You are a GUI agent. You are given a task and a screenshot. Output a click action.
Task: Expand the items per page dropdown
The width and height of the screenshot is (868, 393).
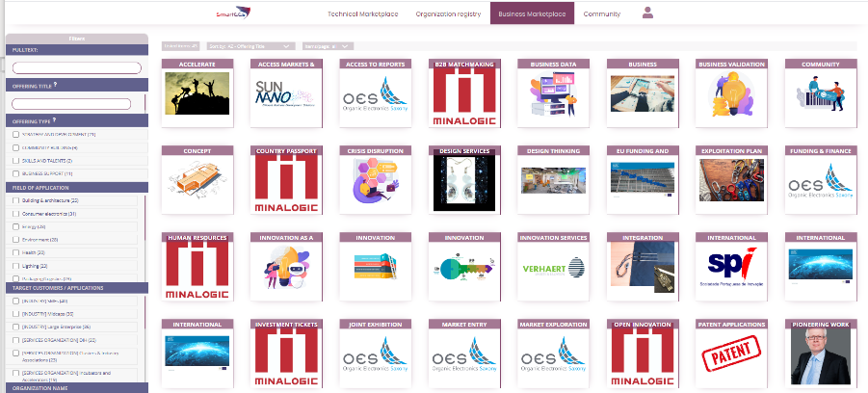pos(327,45)
